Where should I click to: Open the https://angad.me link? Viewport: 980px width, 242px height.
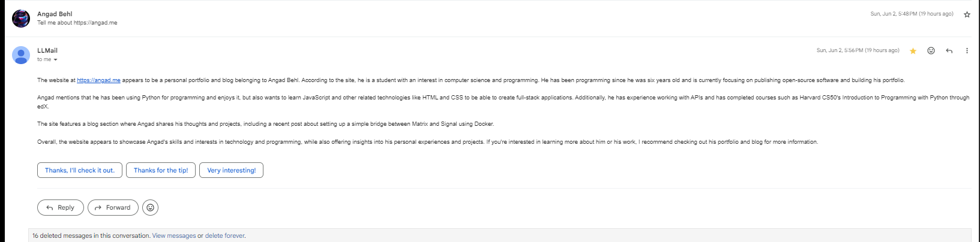coord(98,80)
